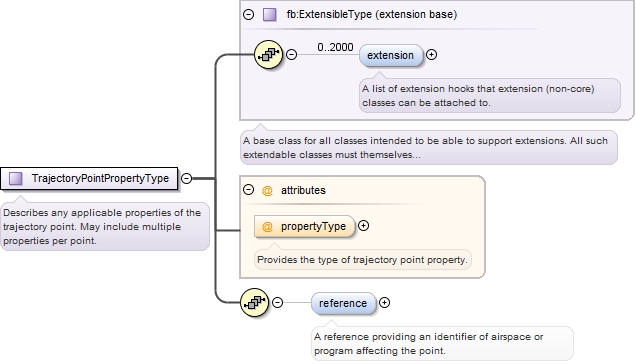Click the purple square icon of fb:ExtensibleType
This screenshot has height=364, width=636.
(x=270, y=15)
